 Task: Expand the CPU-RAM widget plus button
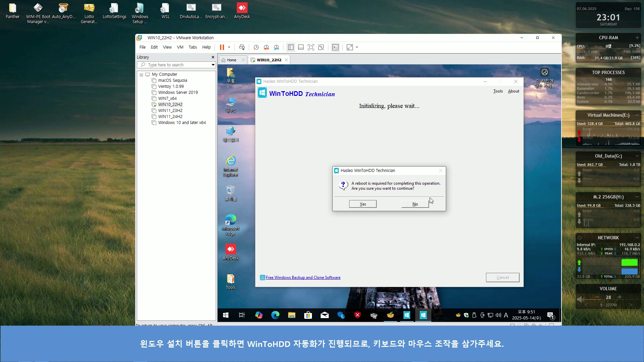[x=637, y=38]
